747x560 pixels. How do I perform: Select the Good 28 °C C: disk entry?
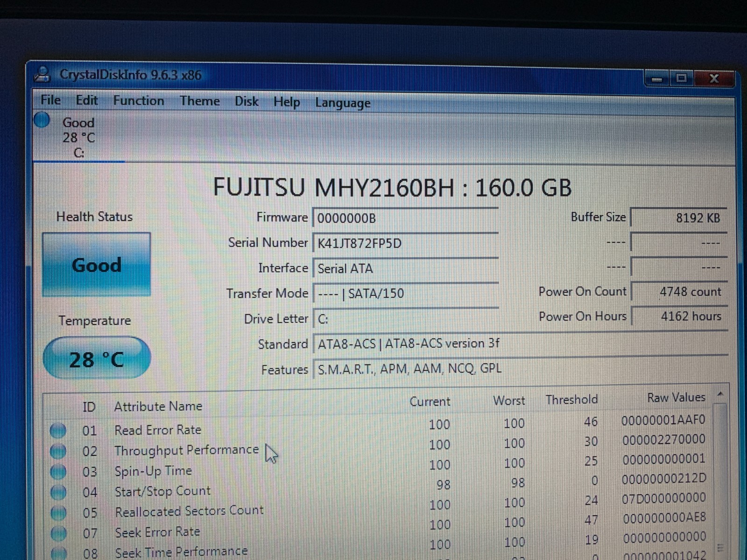[x=78, y=137]
